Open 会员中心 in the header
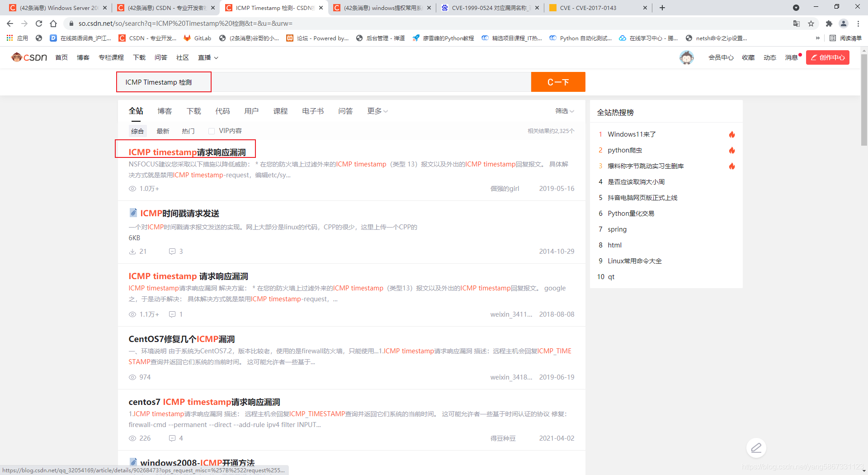The height and width of the screenshot is (475, 868). [x=721, y=57]
